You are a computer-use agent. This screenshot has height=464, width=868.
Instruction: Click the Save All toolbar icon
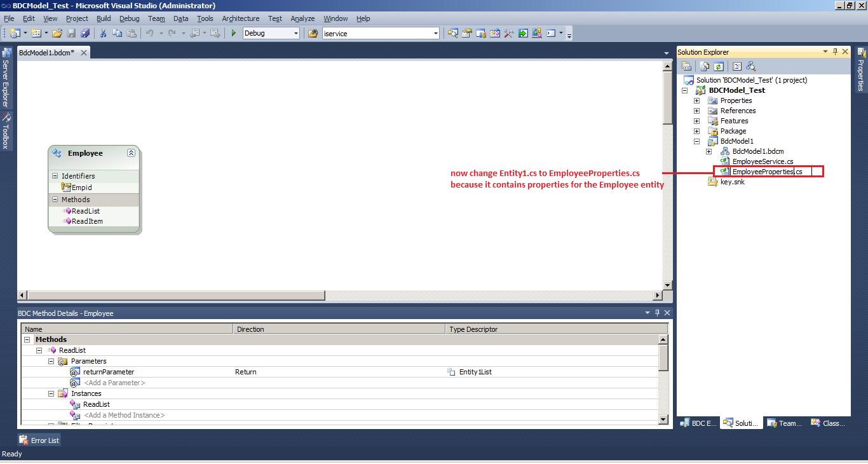click(x=85, y=33)
